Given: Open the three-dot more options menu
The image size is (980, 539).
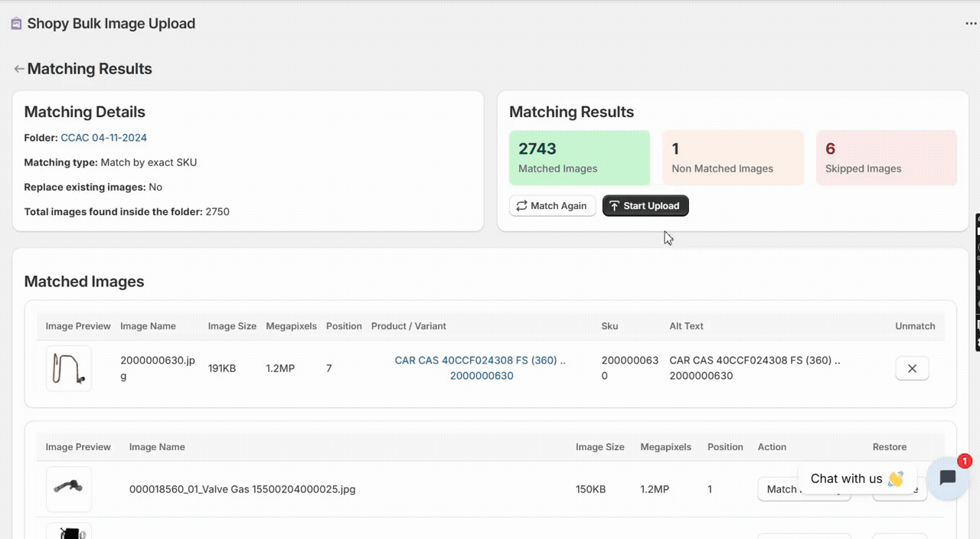Looking at the screenshot, I should (x=971, y=24).
